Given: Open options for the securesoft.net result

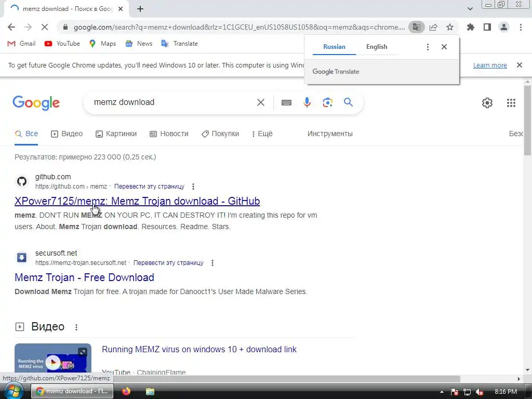Looking at the screenshot, I should [x=212, y=262].
